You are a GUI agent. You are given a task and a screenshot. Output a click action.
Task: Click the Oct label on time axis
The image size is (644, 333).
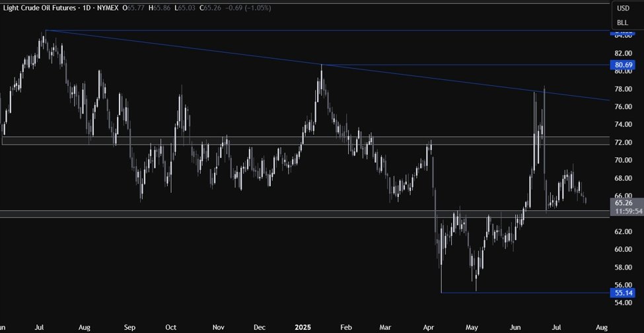172,327
